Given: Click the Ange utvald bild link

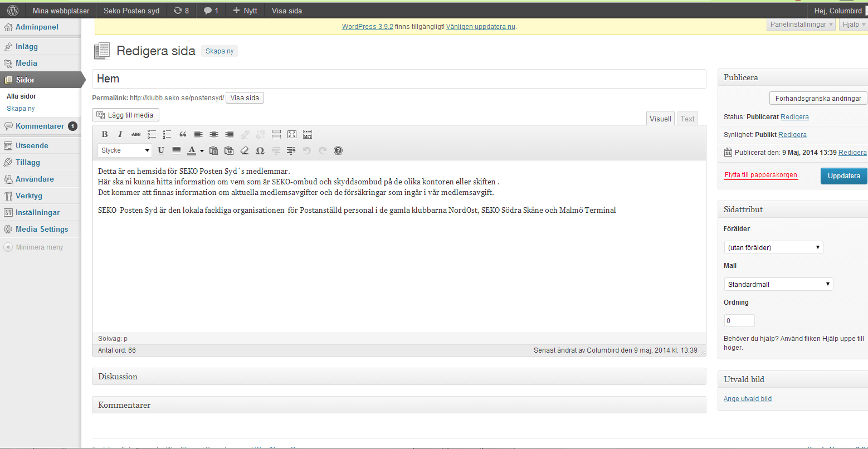Looking at the screenshot, I should pos(747,399).
